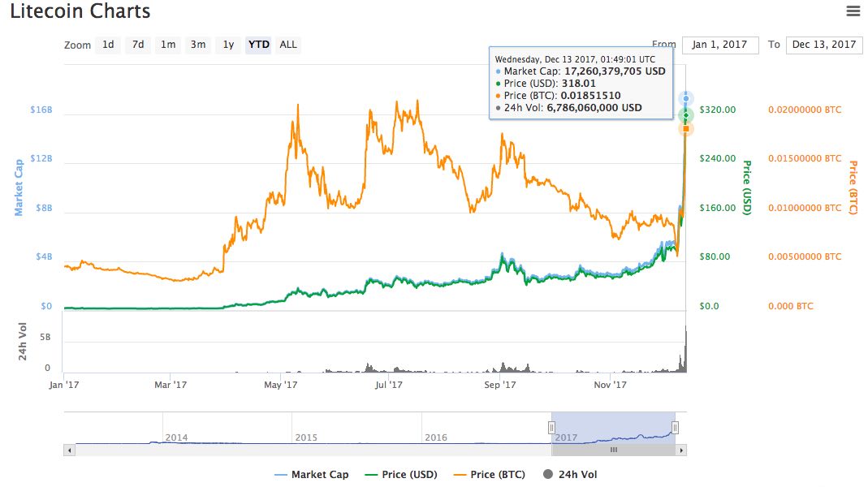
Task: Click the rotated Price (BTC) axis title
Action: (853, 187)
